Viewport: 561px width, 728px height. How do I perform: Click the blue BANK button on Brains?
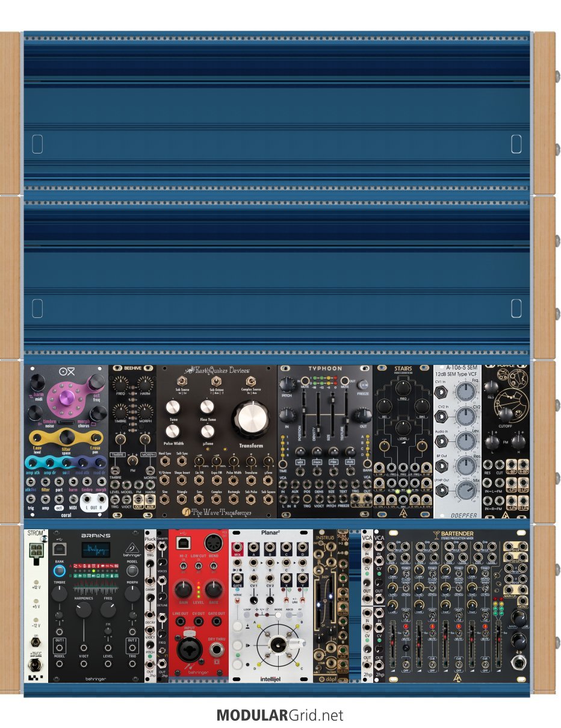58,570
